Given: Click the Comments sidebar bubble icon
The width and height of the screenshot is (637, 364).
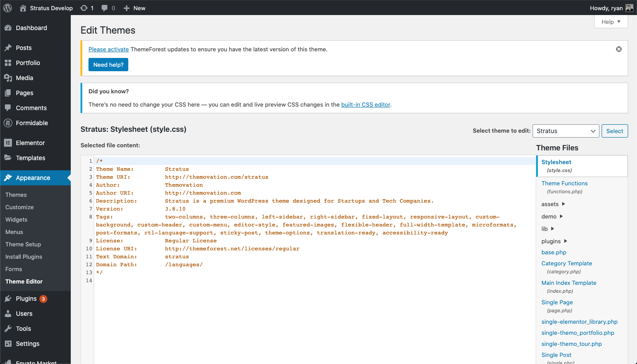Looking at the screenshot, I should (8, 108).
